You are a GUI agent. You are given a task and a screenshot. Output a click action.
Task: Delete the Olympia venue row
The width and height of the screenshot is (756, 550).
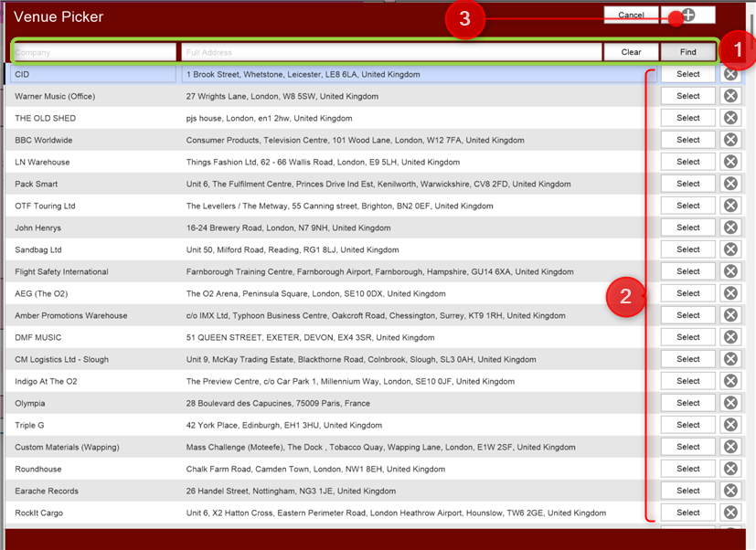[730, 403]
